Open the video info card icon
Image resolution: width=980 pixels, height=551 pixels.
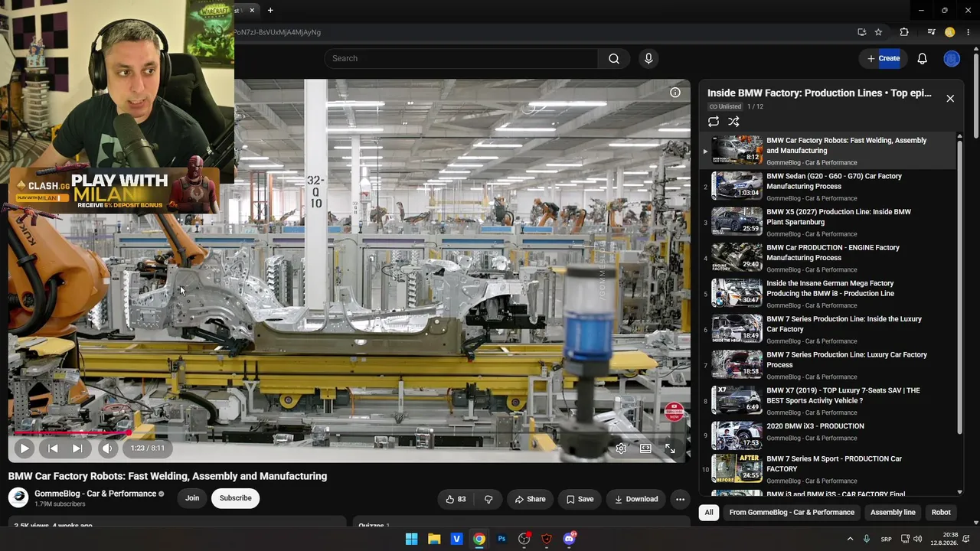point(675,93)
